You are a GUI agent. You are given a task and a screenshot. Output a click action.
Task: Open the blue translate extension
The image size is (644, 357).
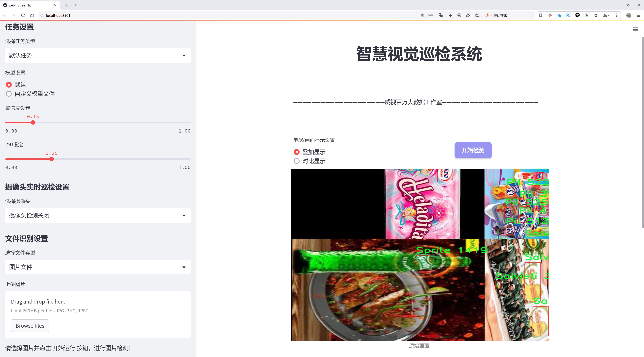pos(568,15)
